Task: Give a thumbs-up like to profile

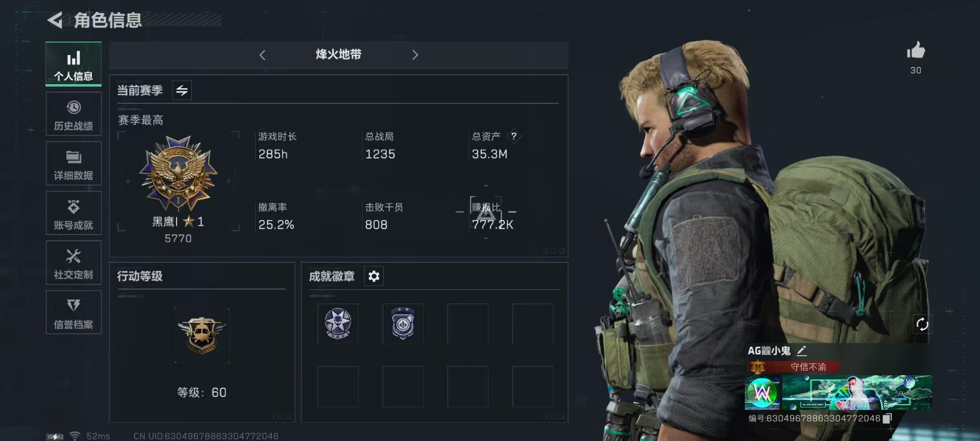Action: click(916, 51)
